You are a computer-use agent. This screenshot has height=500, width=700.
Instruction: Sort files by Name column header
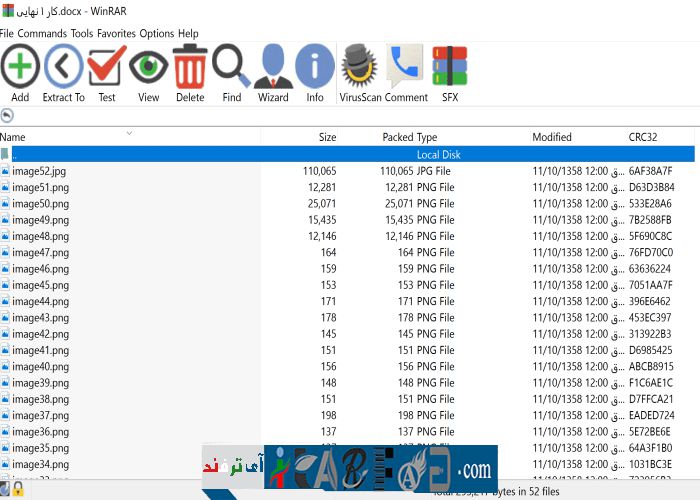click(x=14, y=137)
